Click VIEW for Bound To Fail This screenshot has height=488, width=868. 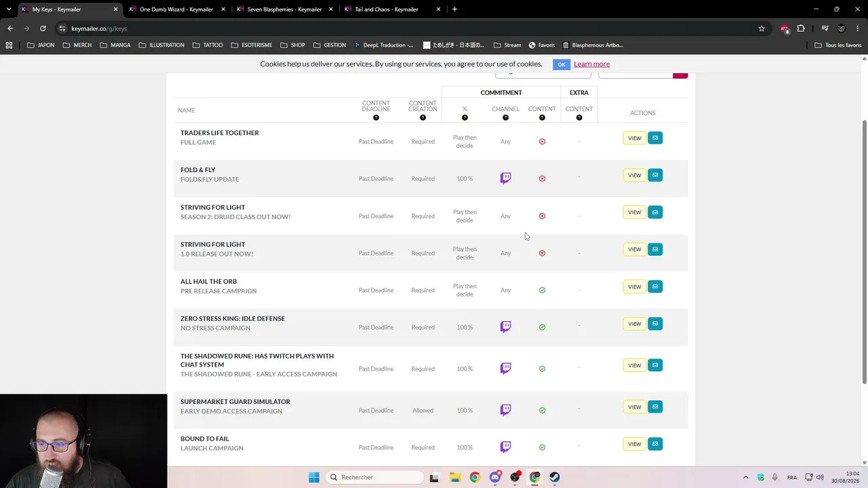point(634,444)
